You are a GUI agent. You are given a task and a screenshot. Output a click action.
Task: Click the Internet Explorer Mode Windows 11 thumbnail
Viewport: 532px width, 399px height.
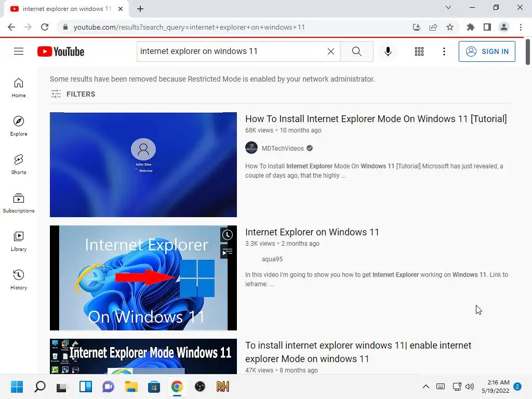point(143,356)
